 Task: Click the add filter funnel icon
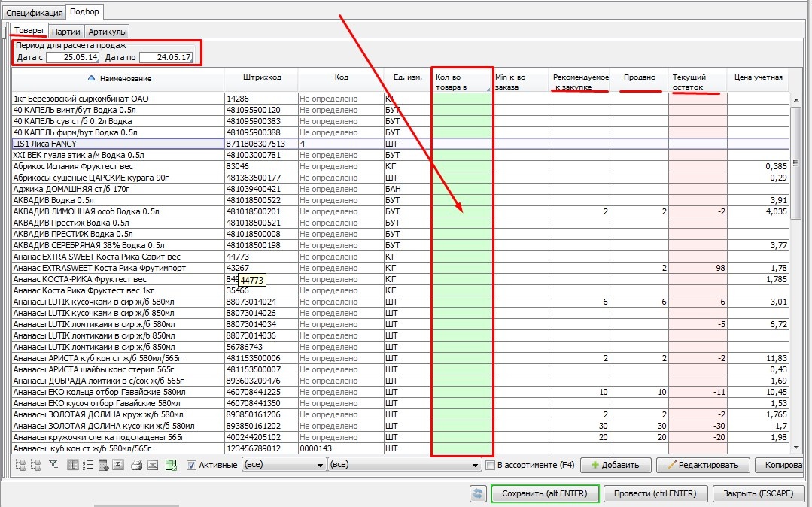tap(53, 465)
